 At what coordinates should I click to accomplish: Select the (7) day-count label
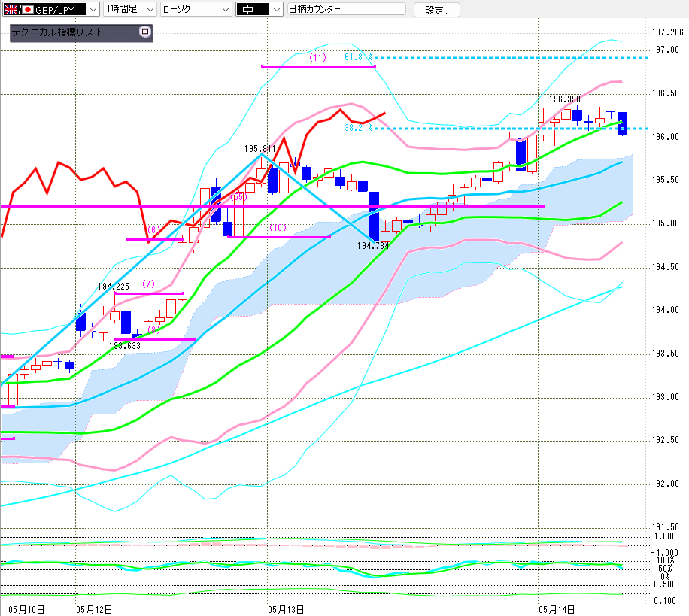pyautogui.click(x=149, y=284)
